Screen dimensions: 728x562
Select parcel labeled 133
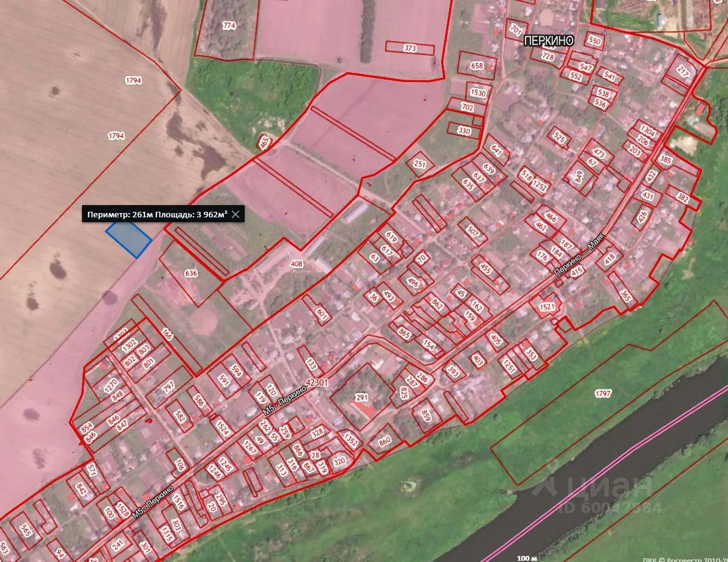click(x=310, y=364)
